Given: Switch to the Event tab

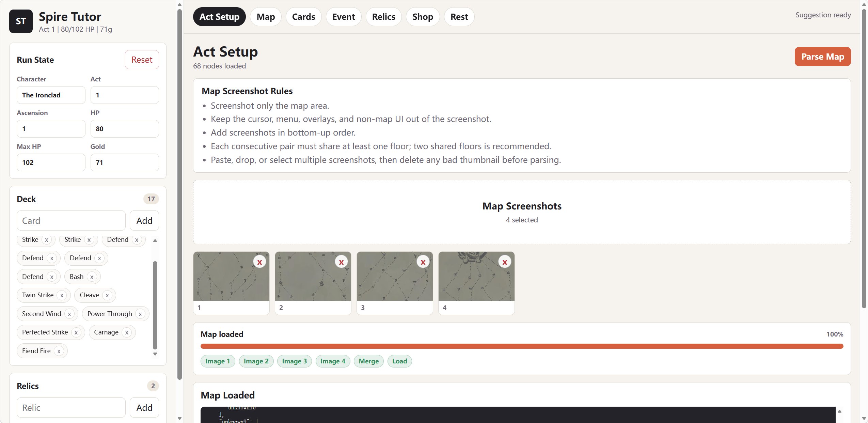Looking at the screenshot, I should pos(344,17).
